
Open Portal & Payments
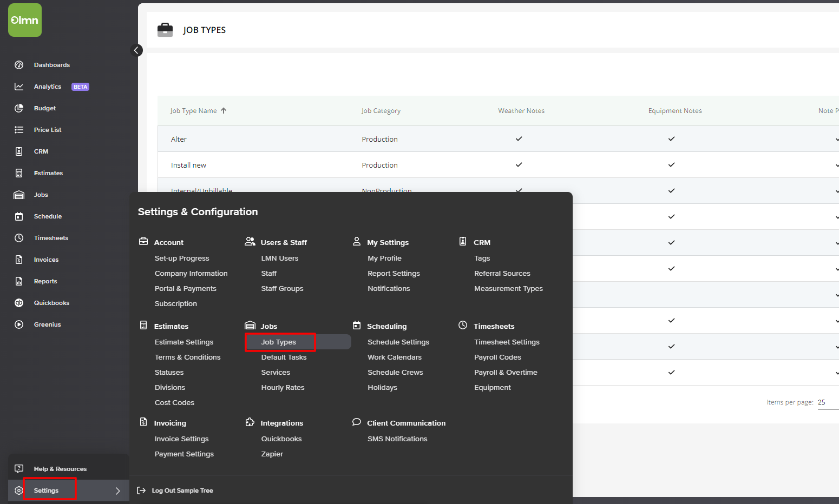pyautogui.click(x=185, y=288)
